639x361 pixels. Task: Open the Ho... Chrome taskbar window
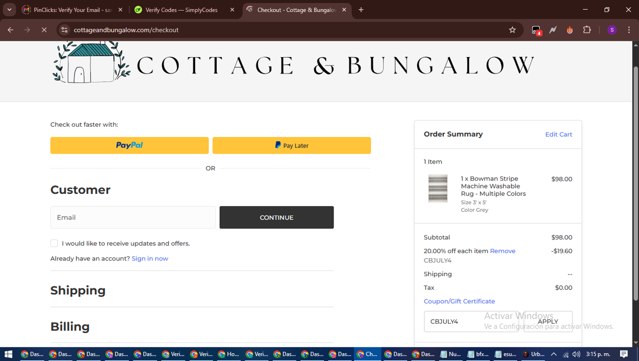[x=229, y=354]
